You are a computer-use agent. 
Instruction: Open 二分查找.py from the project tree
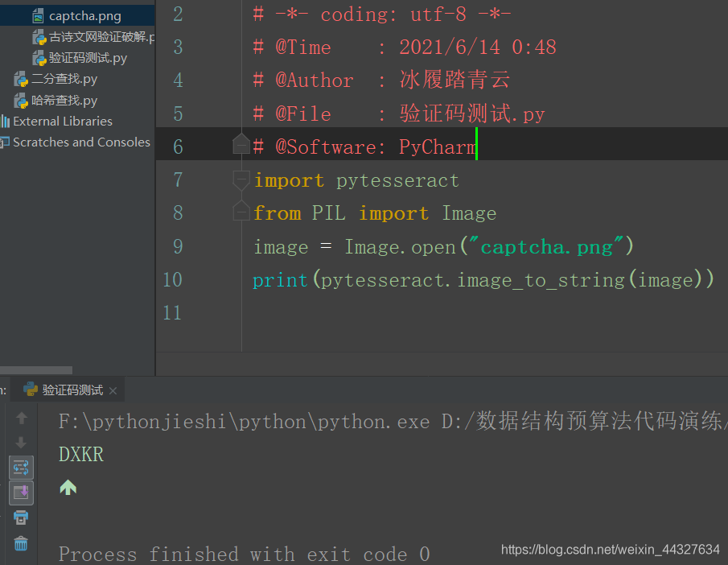64,79
